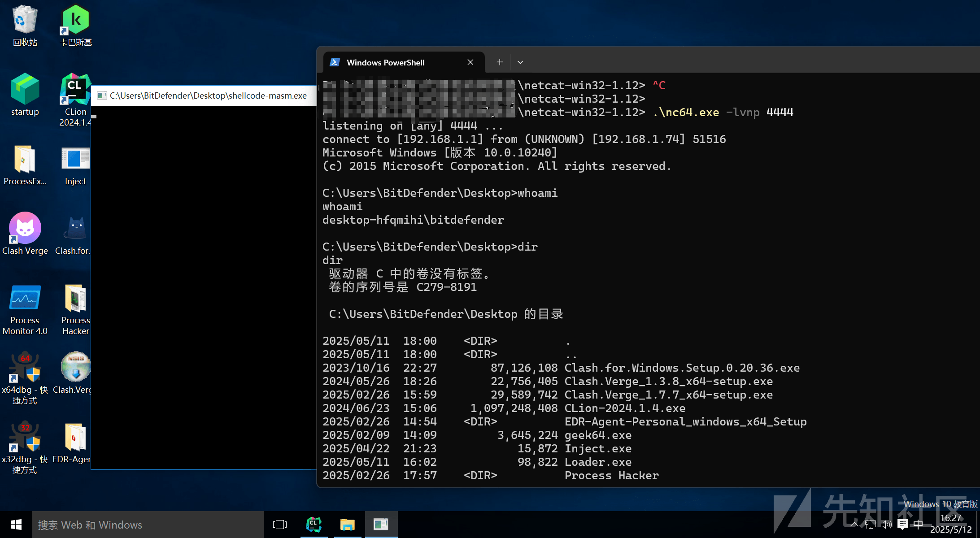
Task: Click the CLion-2024.1.4.exe listing entry
Action: [625, 408]
